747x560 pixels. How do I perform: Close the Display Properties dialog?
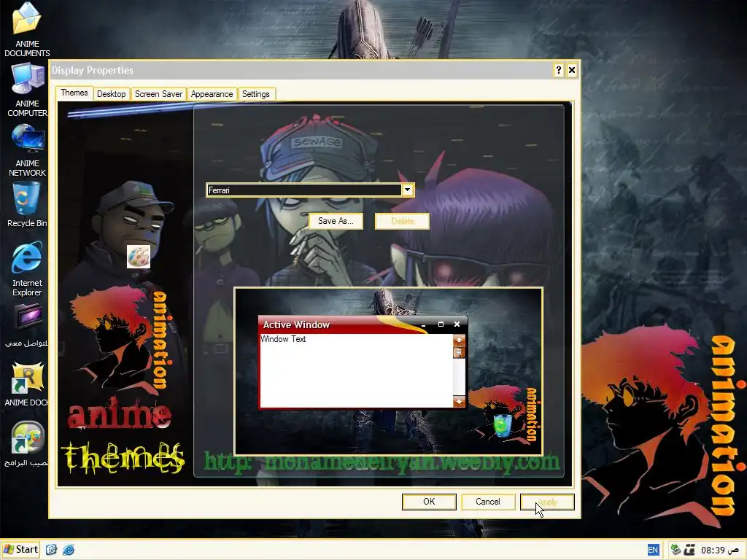pos(572,71)
